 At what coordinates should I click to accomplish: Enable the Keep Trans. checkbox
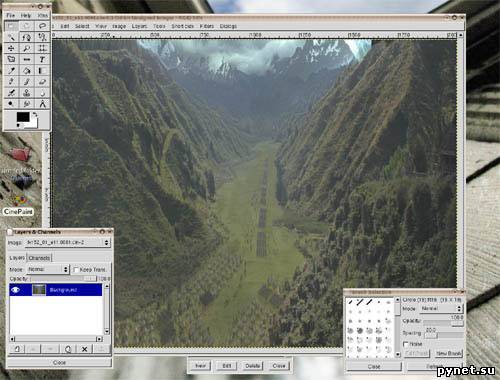pyautogui.click(x=76, y=269)
